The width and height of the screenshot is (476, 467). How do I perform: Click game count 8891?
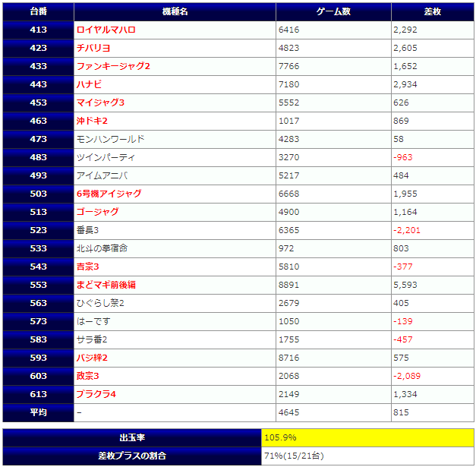coord(289,285)
